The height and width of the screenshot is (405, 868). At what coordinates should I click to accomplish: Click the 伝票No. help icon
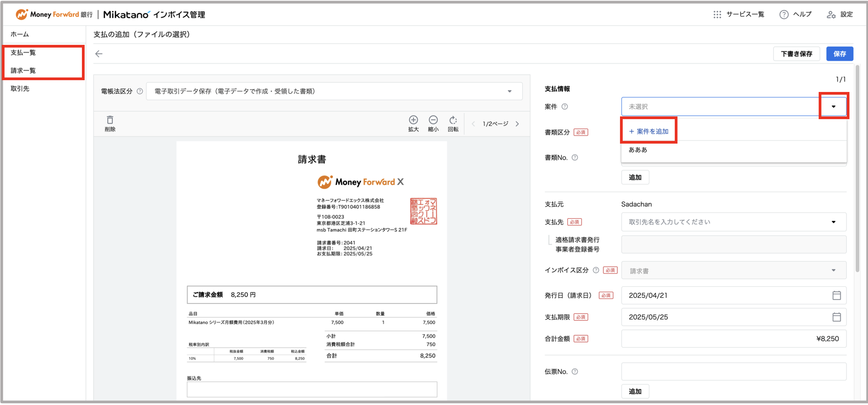coord(575,371)
